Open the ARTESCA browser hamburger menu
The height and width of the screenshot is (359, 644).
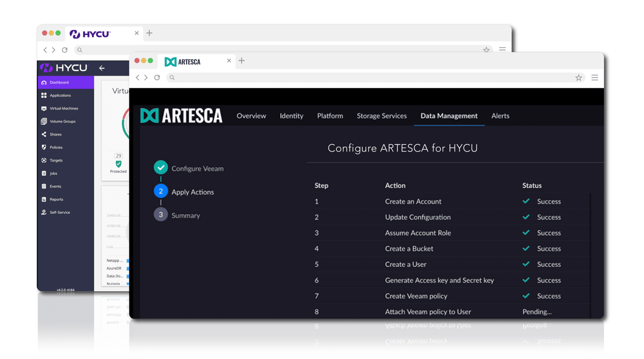pyautogui.click(x=595, y=78)
